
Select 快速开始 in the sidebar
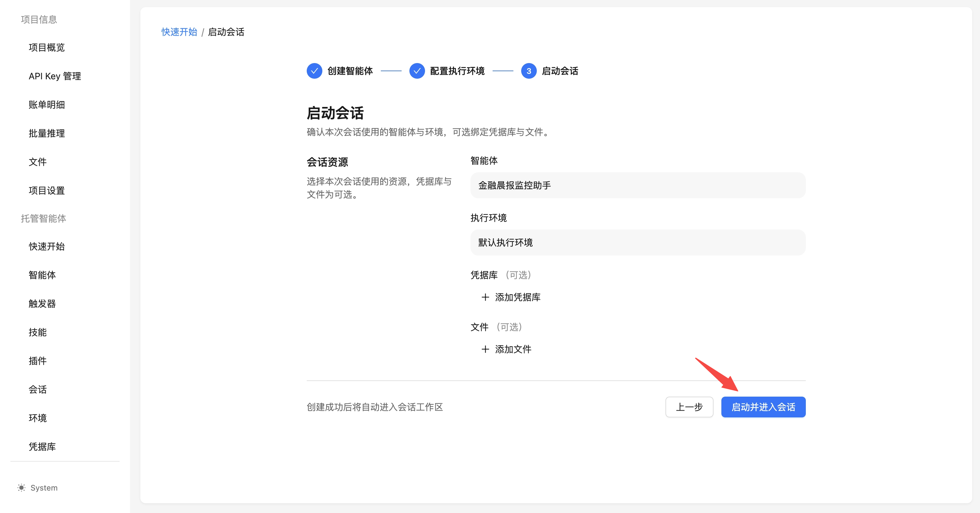pos(47,246)
